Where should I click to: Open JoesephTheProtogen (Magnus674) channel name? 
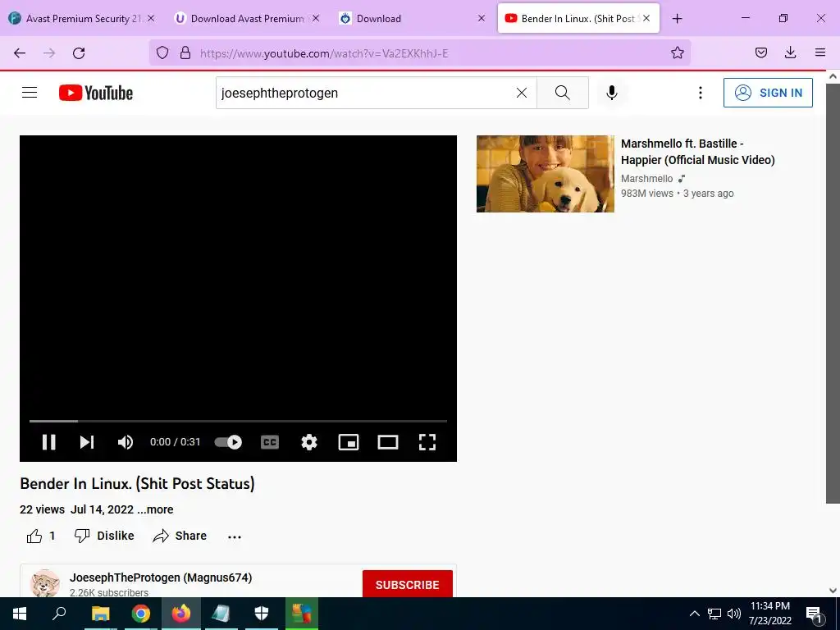point(161,577)
